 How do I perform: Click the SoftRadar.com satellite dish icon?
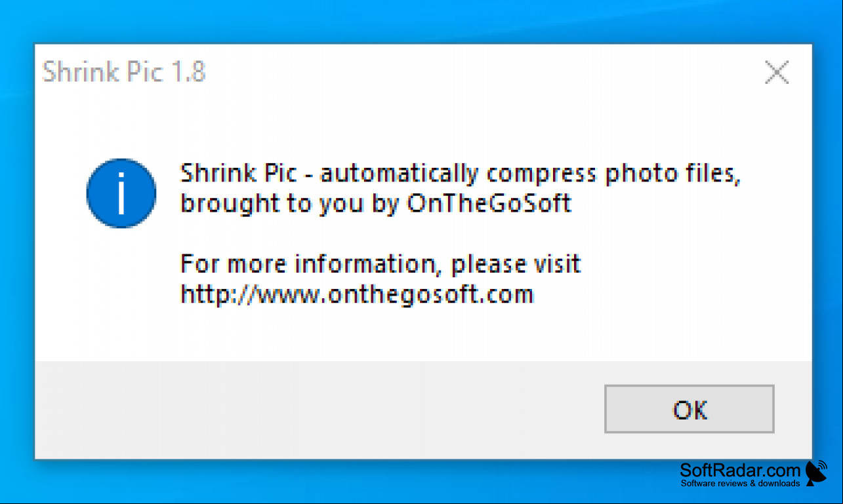816,473
